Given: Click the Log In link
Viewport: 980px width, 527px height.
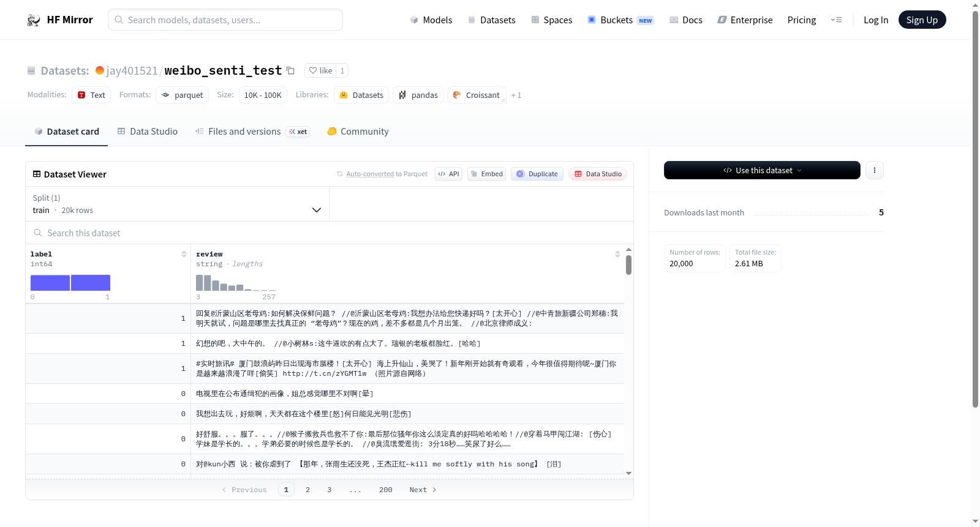Looking at the screenshot, I should pos(876,20).
